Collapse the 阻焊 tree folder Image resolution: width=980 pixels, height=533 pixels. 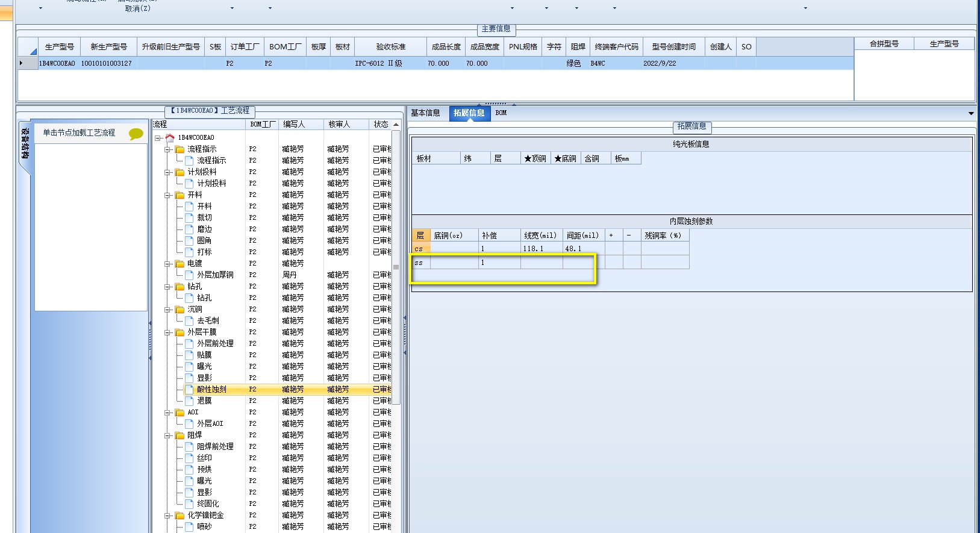coord(167,435)
